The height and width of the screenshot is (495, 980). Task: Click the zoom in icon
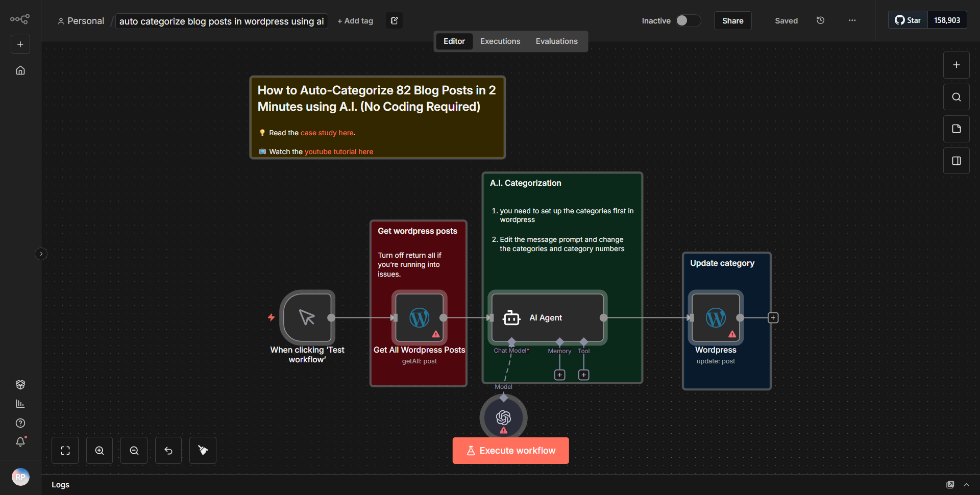(100, 451)
